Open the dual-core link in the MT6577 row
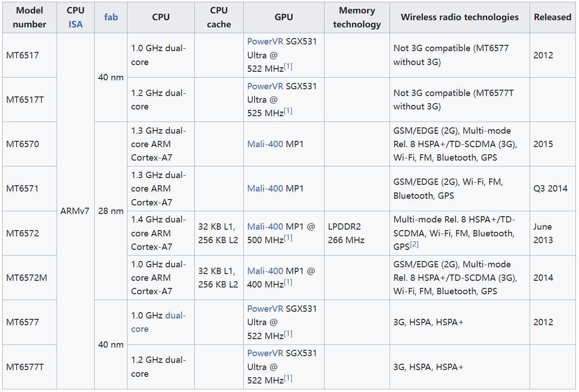579x392 pixels. [158, 322]
